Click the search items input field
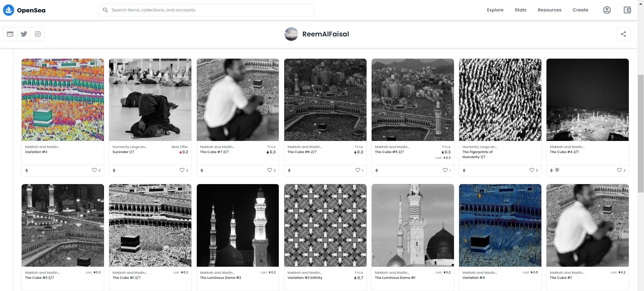This screenshot has width=644, height=291. [209, 10]
